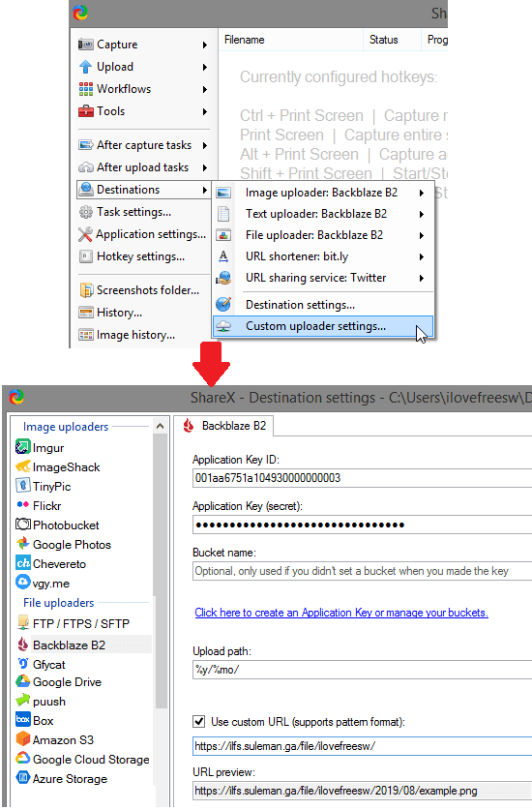Click the Image uploader picture icon
Screen dimensions: 532x810
pos(223,193)
